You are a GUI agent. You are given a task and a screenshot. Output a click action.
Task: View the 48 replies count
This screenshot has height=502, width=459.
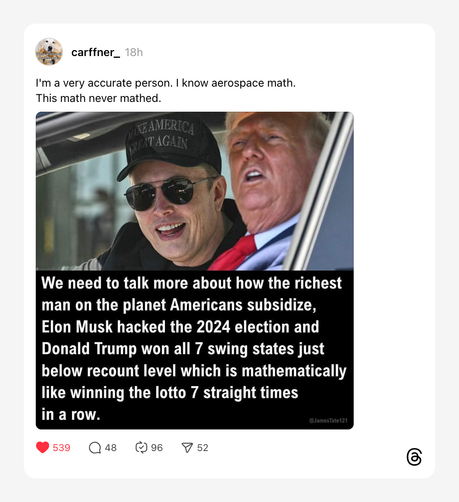(x=111, y=448)
